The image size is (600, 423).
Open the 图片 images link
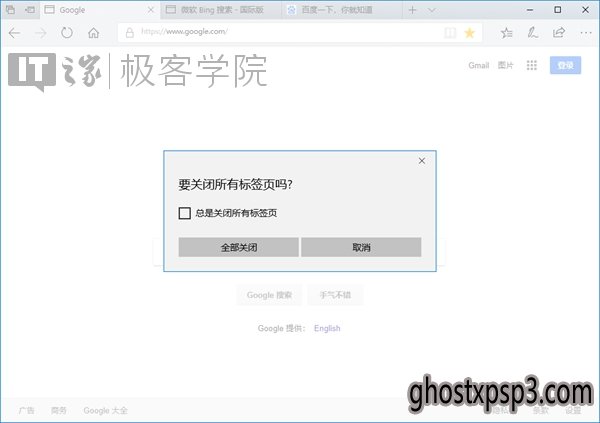tap(505, 65)
